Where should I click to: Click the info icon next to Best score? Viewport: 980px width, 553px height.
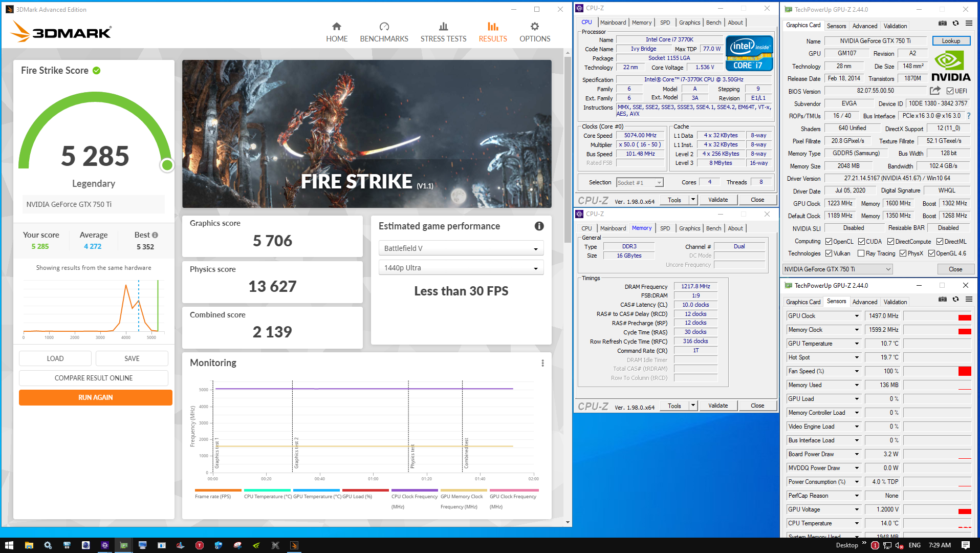[155, 235]
